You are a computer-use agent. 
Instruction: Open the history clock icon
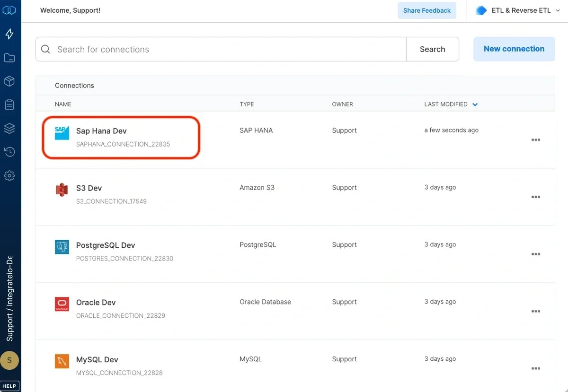(x=10, y=152)
